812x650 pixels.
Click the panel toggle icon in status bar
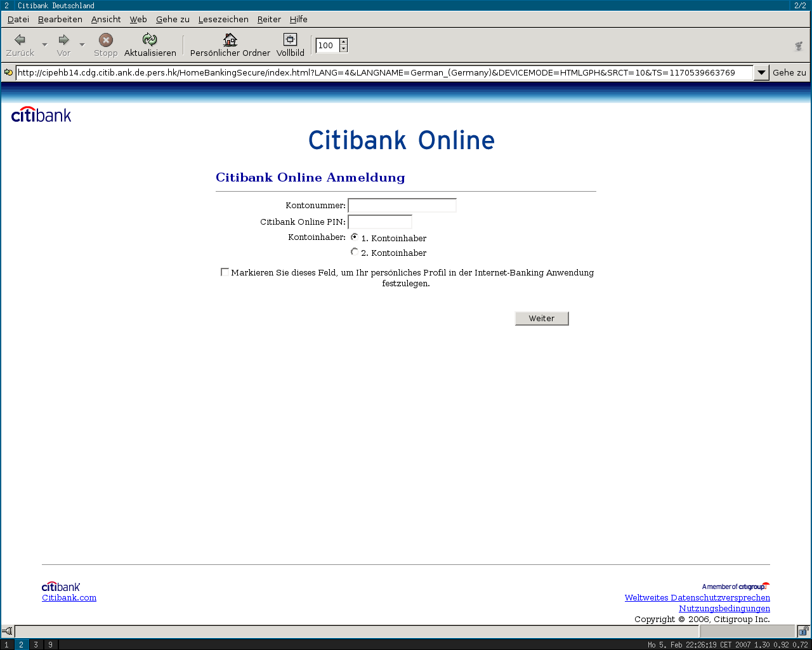pos(7,631)
